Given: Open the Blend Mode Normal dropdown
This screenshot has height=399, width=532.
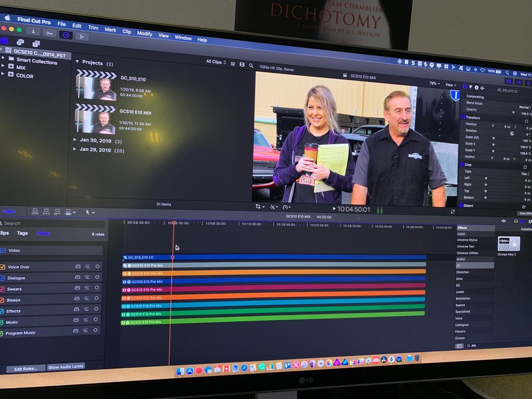Looking at the screenshot, I should (525, 107).
